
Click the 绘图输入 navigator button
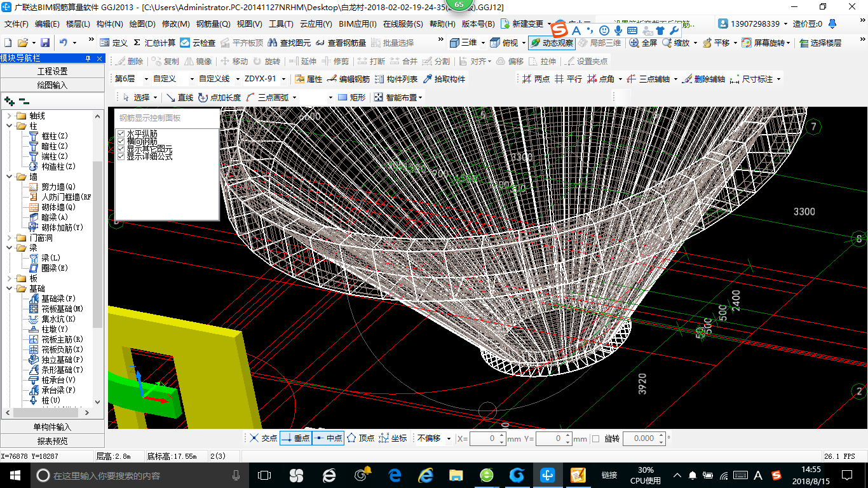click(52, 85)
